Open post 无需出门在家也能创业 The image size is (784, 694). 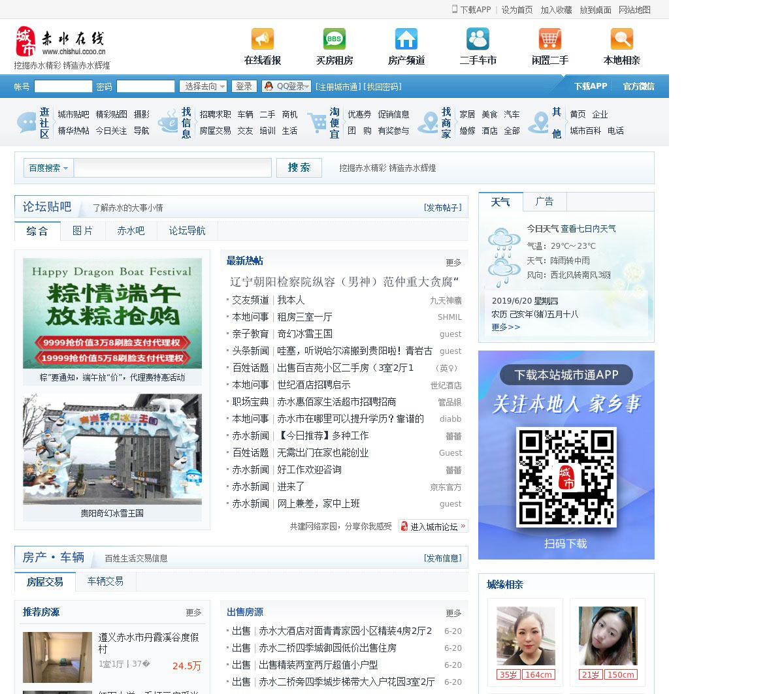coord(323,452)
